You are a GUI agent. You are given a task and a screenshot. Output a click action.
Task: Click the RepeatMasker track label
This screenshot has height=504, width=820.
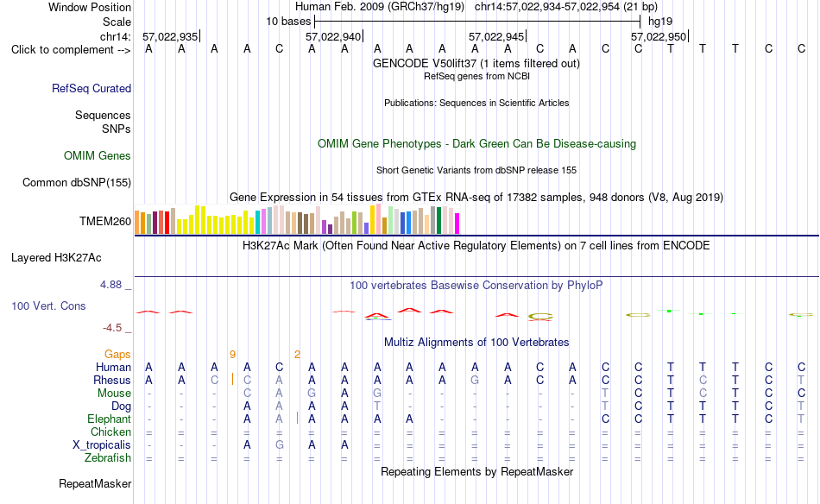pos(95,483)
